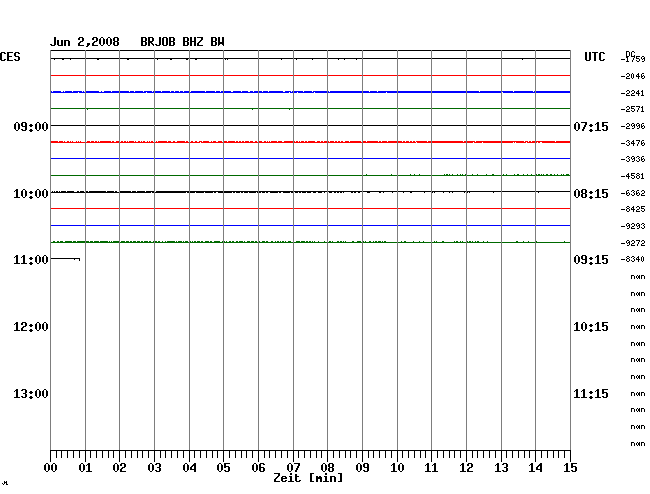Click the 13:00 local time label
Screen dimensions: 650x494
pos(31,394)
